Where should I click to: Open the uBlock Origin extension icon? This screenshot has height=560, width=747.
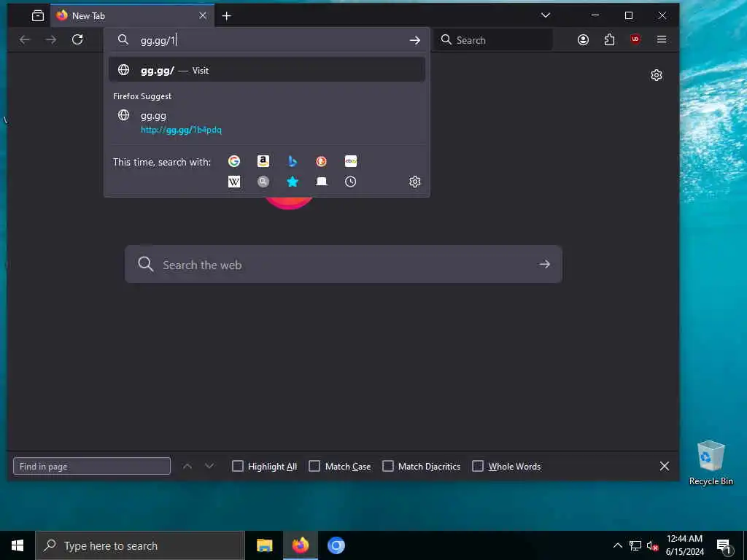click(x=635, y=39)
